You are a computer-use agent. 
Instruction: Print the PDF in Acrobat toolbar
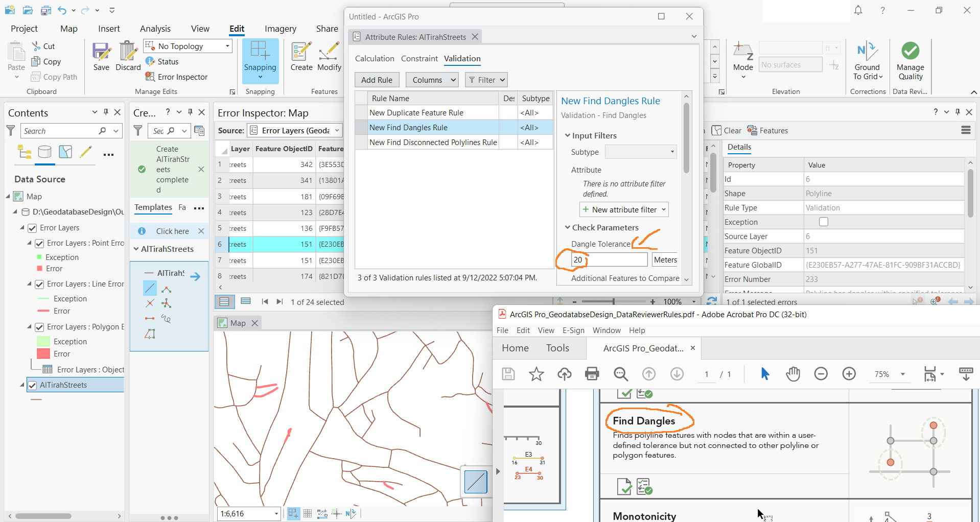click(x=592, y=374)
